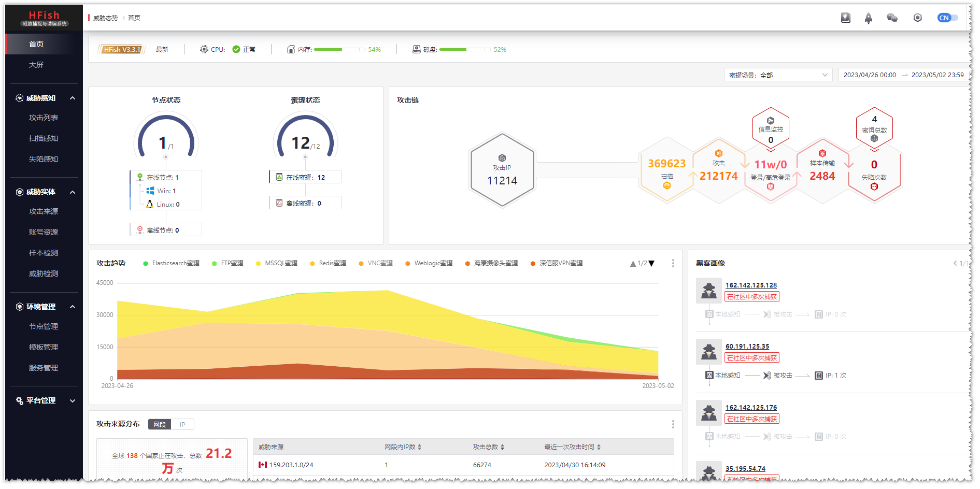Expand the 平台管理 sidebar section

pos(73,400)
